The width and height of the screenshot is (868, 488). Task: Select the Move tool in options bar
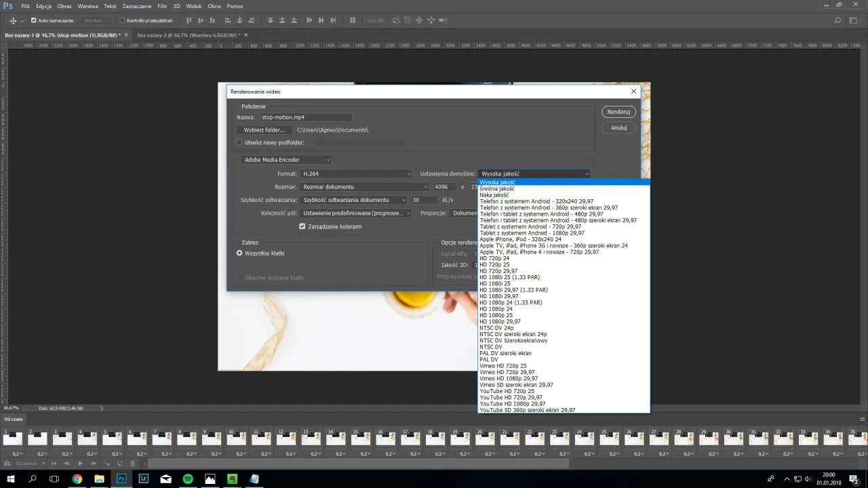click(x=13, y=20)
